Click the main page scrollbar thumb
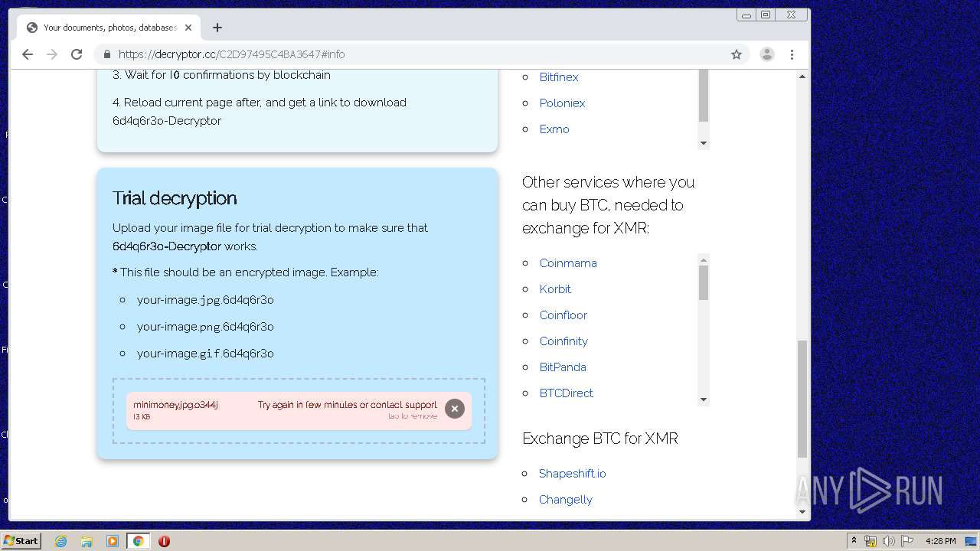This screenshot has width=980, height=551. [x=802, y=399]
